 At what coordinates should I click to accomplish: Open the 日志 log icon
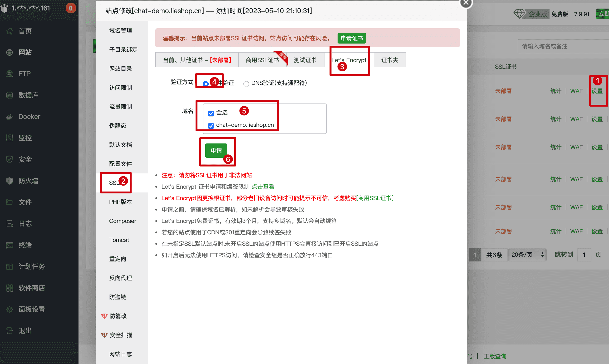point(10,223)
